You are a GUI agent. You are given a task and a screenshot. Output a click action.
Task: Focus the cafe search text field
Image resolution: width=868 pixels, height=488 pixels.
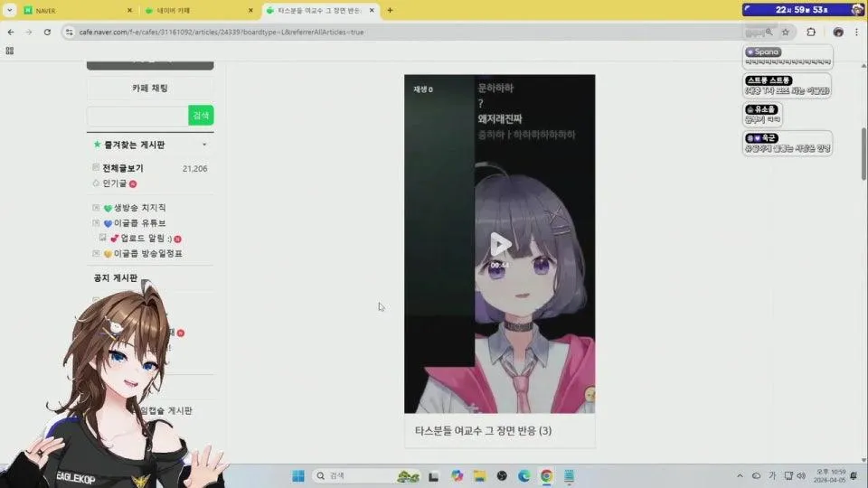click(x=137, y=116)
